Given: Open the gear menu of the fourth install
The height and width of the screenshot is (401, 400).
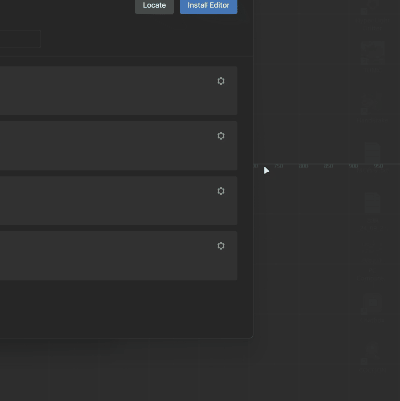Looking at the screenshot, I should click(221, 246).
